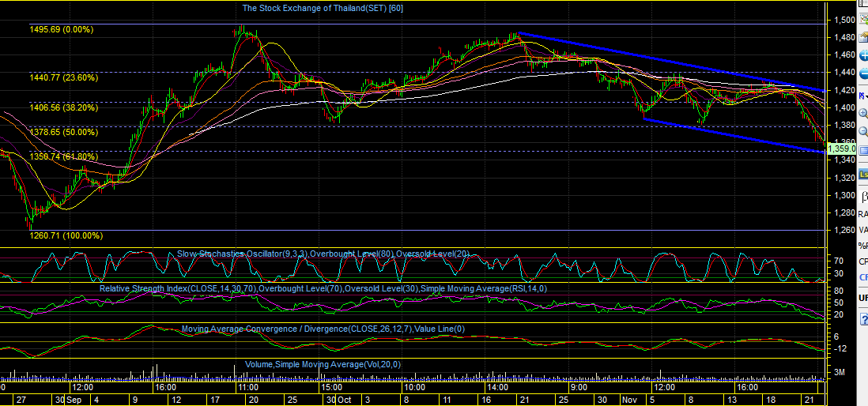Viewport: 868px width, 406px height.
Task: Click the blue minus icon in the right toolbar
Action: point(863,75)
